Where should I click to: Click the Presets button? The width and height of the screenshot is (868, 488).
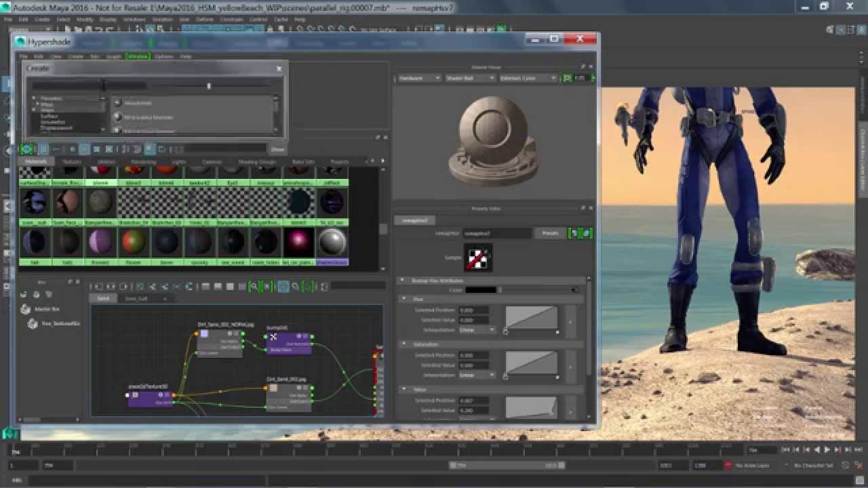click(x=550, y=233)
